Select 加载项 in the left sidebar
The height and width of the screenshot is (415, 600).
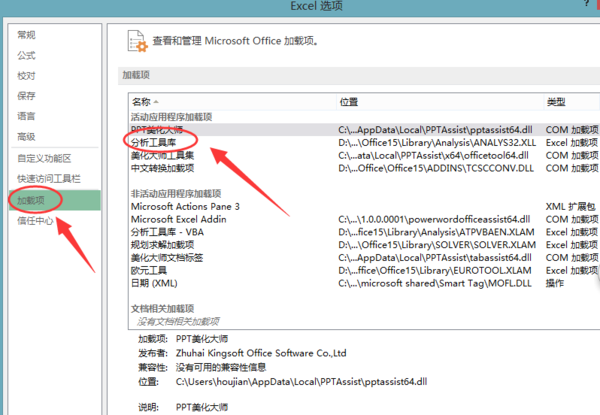click(32, 200)
